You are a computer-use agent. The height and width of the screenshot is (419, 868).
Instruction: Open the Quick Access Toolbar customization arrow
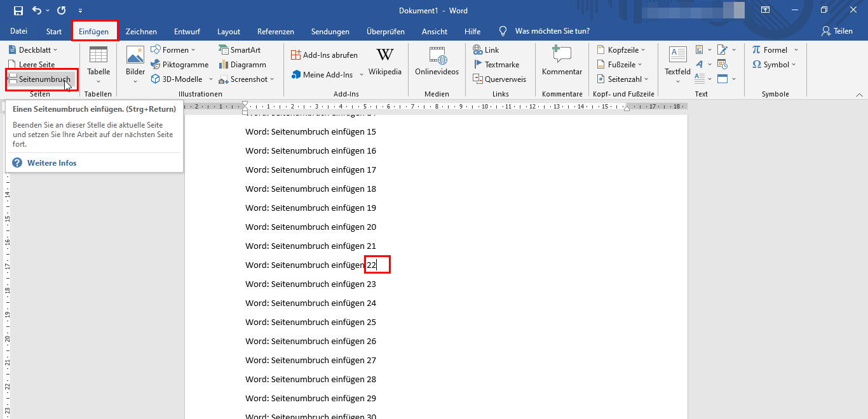coord(80,11)
